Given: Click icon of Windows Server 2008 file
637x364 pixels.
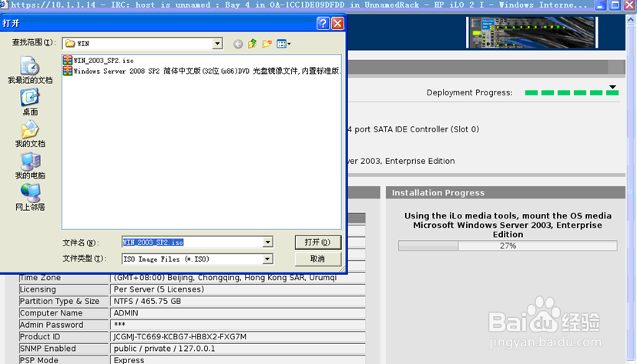Looking at the screenshot, I should (x=68, y=71).
